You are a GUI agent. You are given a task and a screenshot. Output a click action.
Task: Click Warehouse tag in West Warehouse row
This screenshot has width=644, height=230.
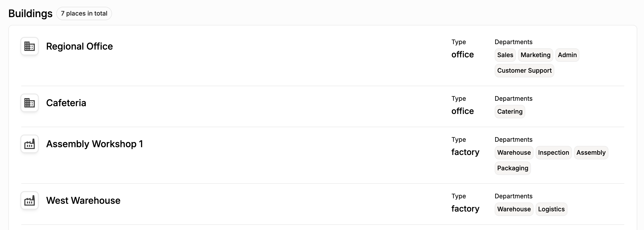point(514,209)
